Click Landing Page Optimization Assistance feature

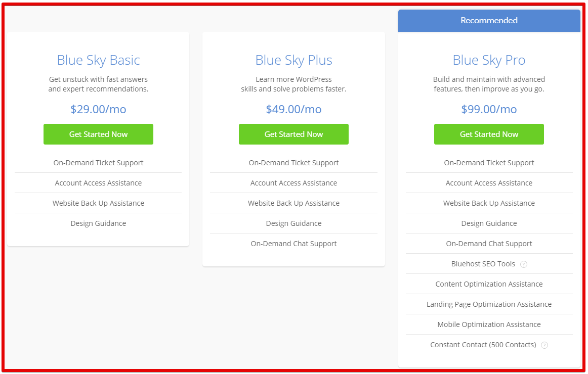489,304
